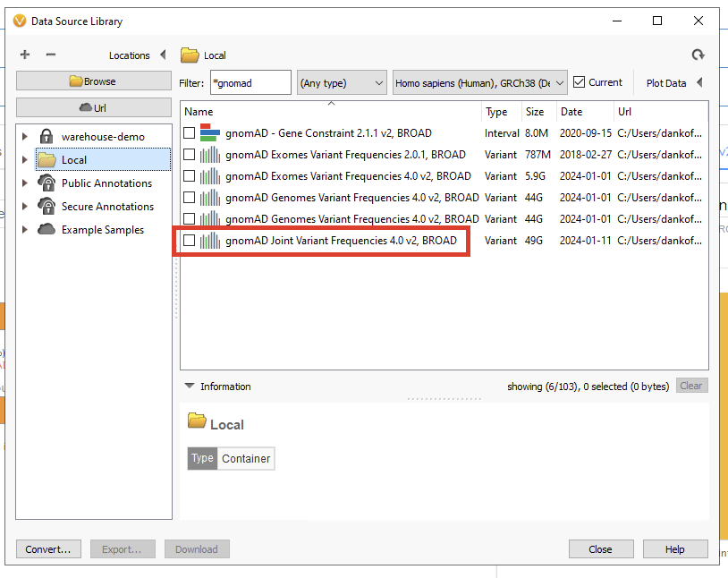Viewport: 728px width, 578px height.
Task: Collapse the Information section triangle
Action: click(190, 386)
